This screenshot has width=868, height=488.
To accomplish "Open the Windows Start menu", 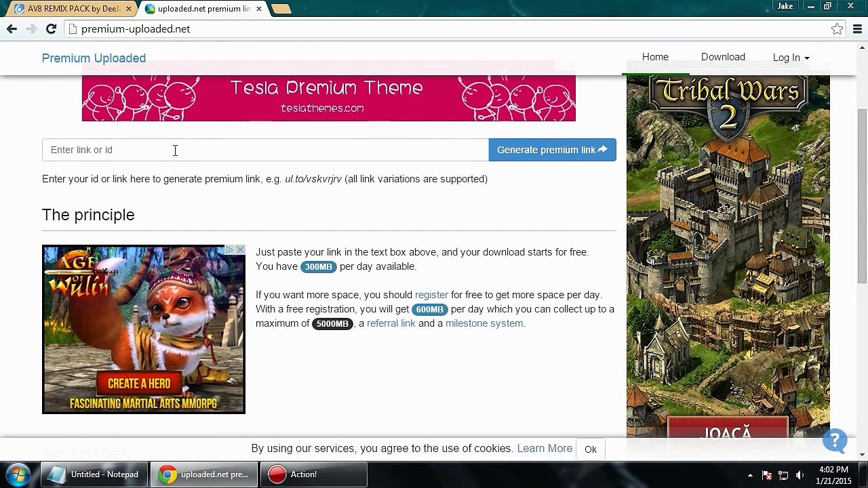I will pyautogui.click(x=18, y=474).
